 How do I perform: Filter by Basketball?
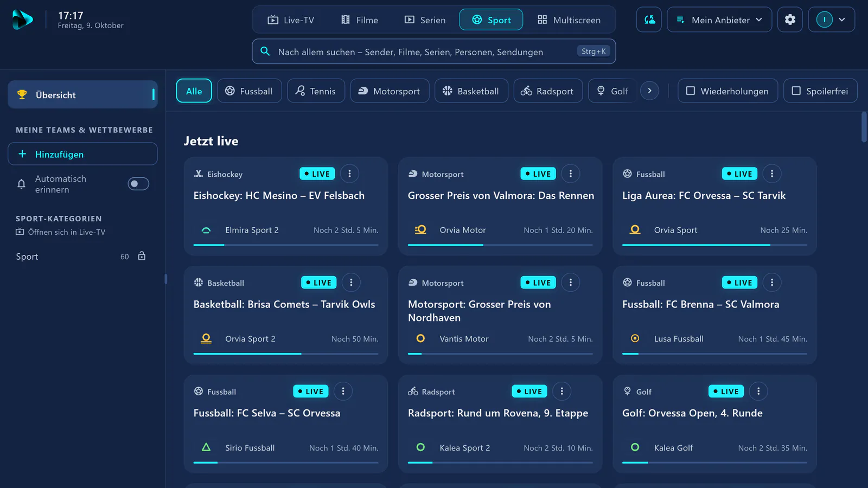pos(471,91)
